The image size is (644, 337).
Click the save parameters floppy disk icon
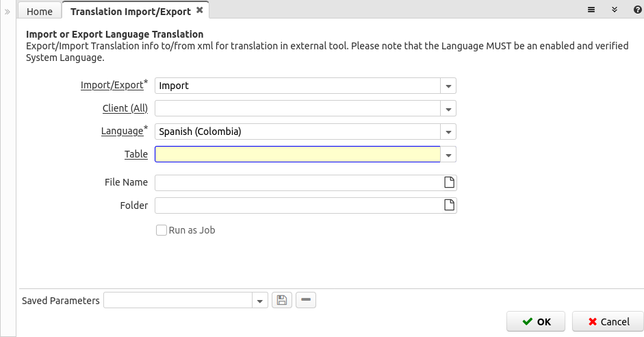click(282, 300)
